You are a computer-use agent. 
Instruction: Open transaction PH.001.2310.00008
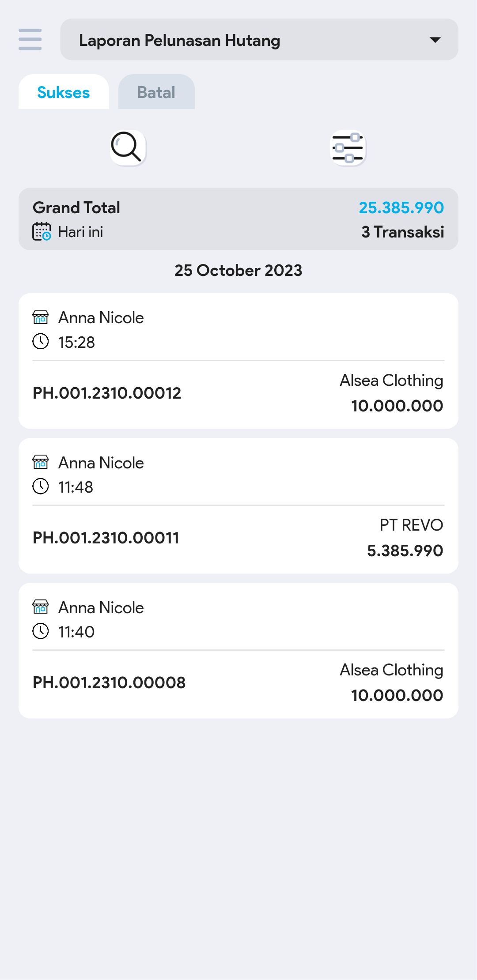tap(109, 682)
